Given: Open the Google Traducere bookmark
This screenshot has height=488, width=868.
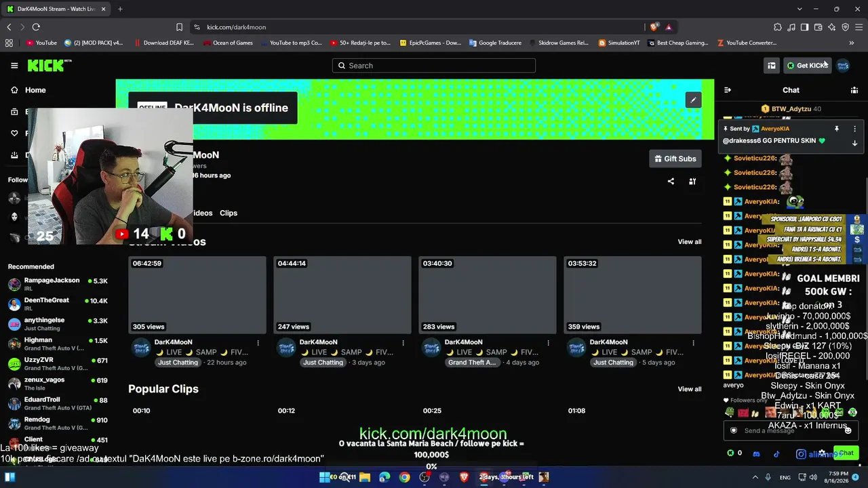Looking at the screenshot, I should (495, 43).
